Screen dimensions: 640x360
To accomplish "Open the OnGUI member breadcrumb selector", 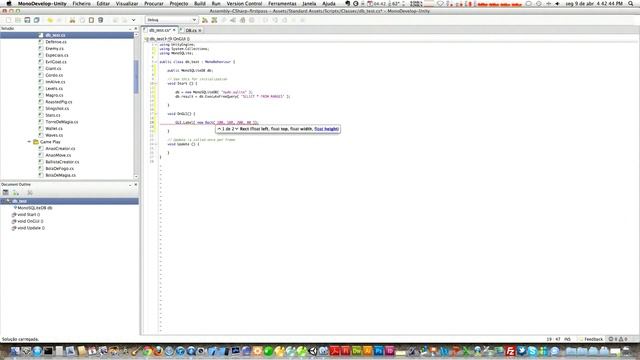I will (180, 39).
